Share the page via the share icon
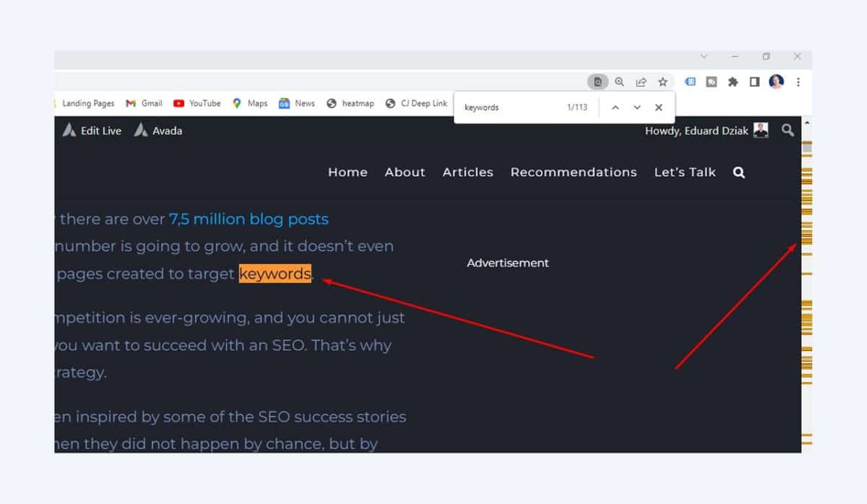The height and width of the screenshot is (504, 867). (x=641, y=82)
